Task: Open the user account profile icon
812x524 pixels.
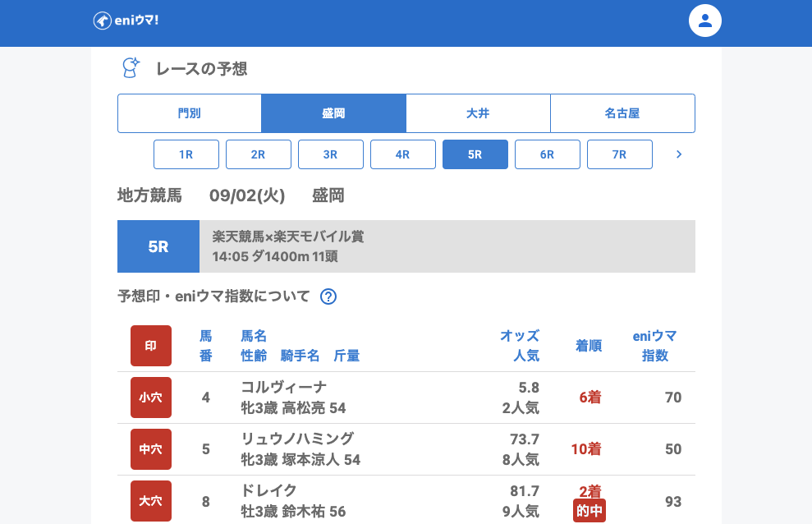Action: click(x=704, y=21)
